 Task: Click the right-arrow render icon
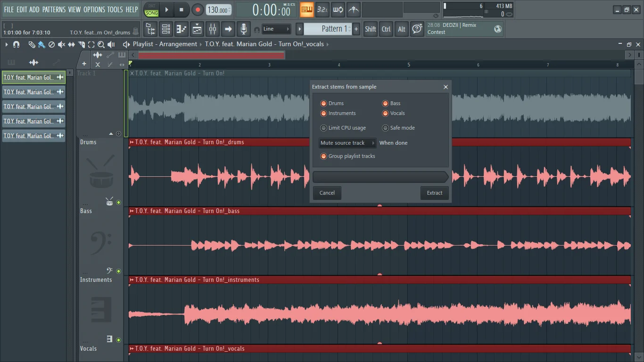click(228, 29)
